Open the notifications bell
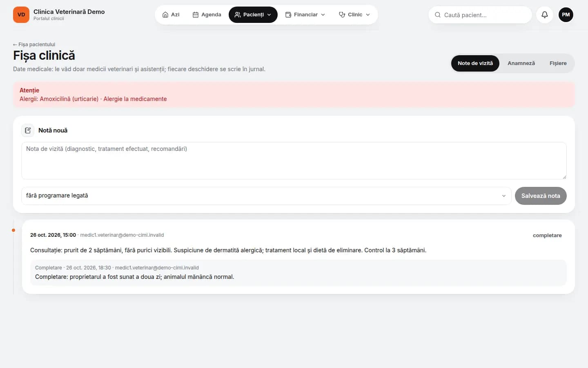 (545, 15)
